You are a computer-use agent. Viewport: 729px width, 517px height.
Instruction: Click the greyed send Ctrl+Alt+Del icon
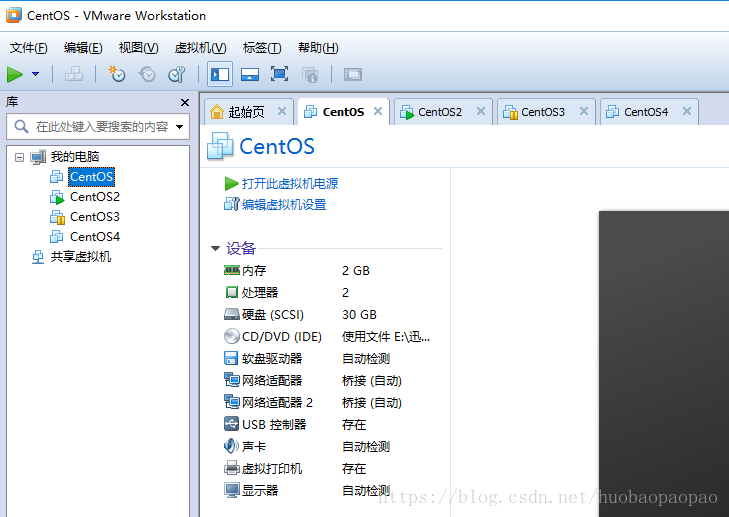(74, 74)
